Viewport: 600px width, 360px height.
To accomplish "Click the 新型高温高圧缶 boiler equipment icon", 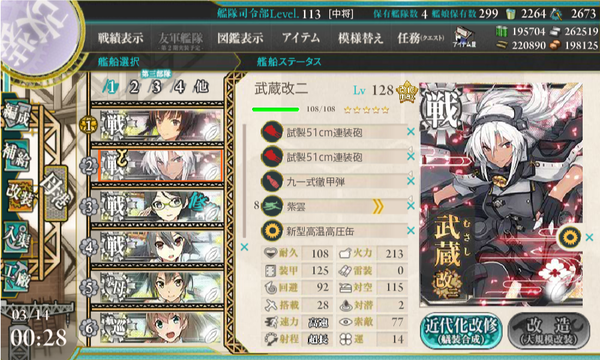I will 272,231.
